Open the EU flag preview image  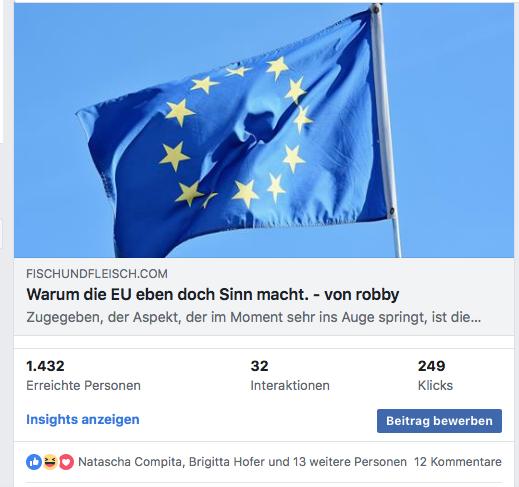tap(264, 130)
